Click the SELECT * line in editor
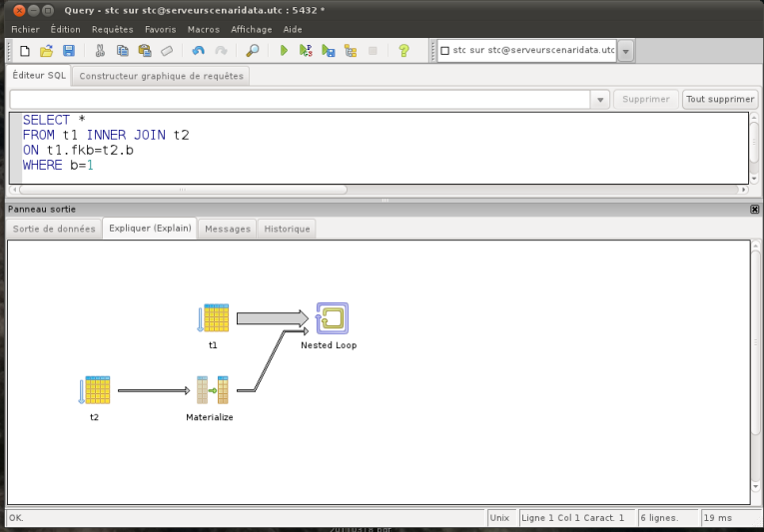This screenshot has height=532, width=764. click(x=54, y=120)
